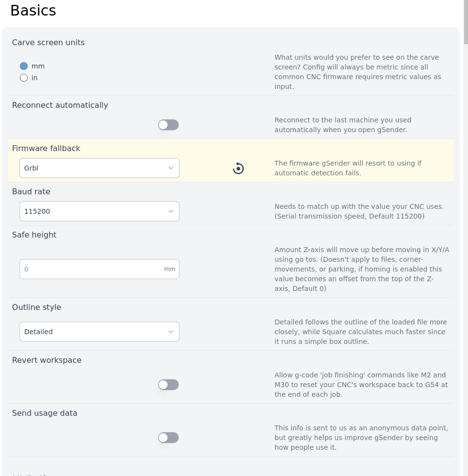Open the Firmware fallback Grbl dropdown
The width and height of the screenshot is (468, 476).
(100, 168)
